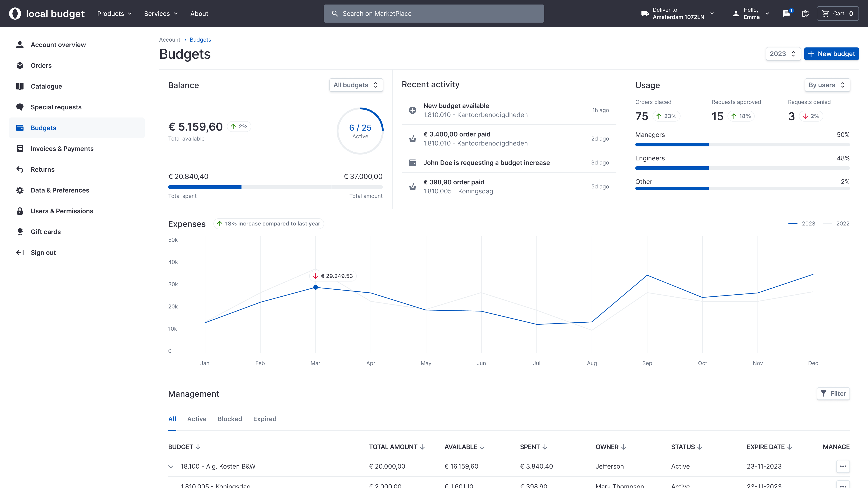Click the local budget logo
Screen dimensions: 868x488
click(47, 14)
